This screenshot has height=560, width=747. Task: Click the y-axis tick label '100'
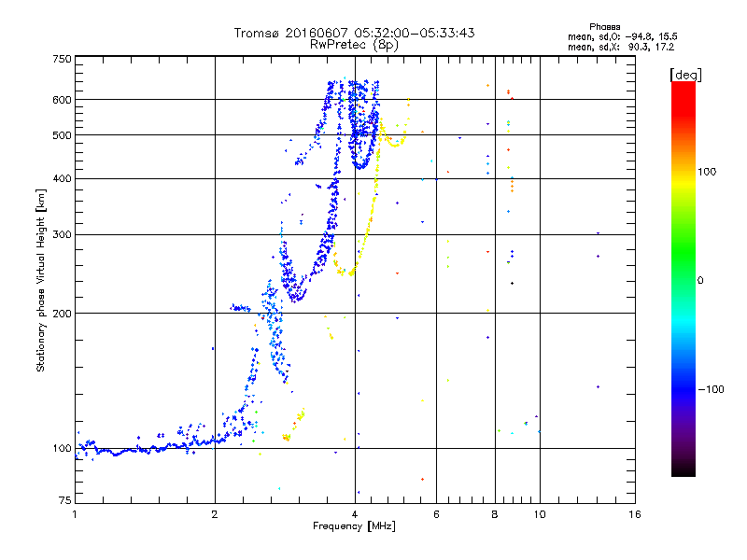[x=63, y=449]
